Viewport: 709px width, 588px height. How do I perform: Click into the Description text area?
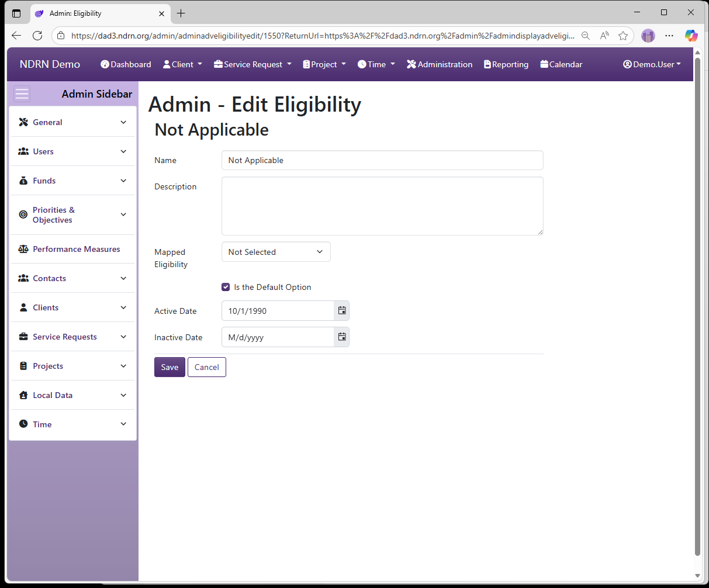coord(382,206)
